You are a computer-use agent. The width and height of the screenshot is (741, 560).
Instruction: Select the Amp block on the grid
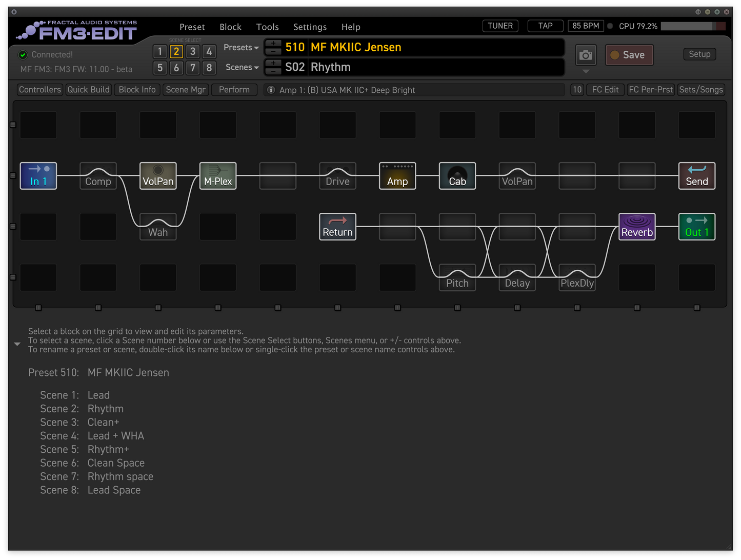click(x=397, y=176)
